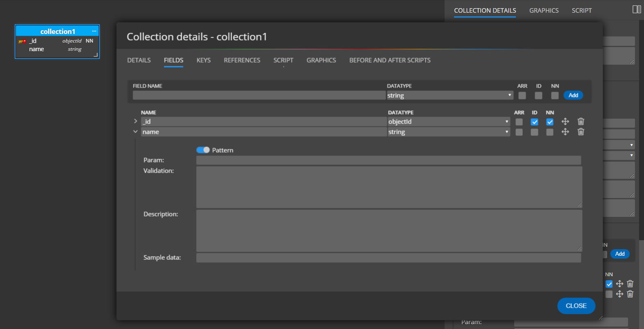Click the move icon for _id field
This screenshot has width=644, height=329.
pos(565,122)
